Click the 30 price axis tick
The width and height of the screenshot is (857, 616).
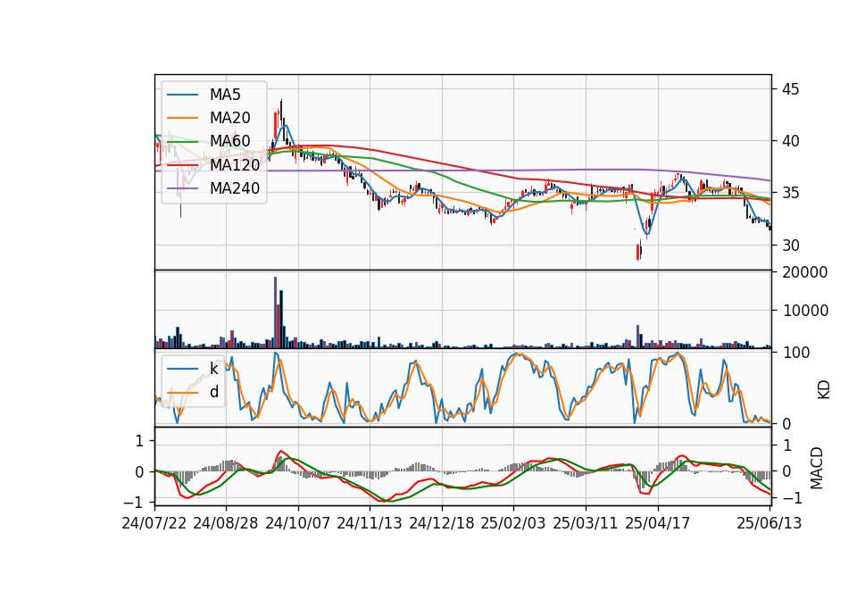(x=790, y=246)
